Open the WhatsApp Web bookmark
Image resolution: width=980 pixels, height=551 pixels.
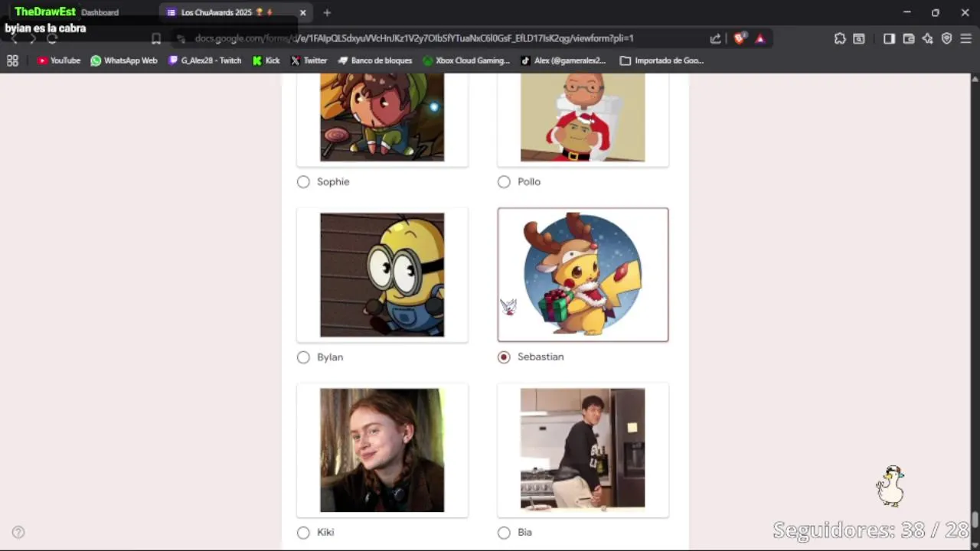(x=123, y=60)
